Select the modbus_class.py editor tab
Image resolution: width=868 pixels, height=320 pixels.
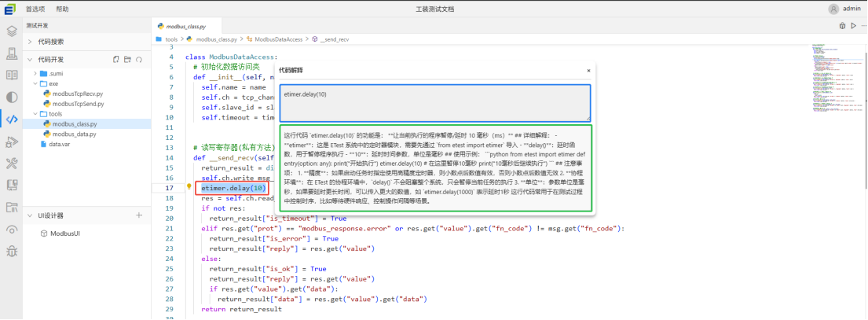[186, 26]
